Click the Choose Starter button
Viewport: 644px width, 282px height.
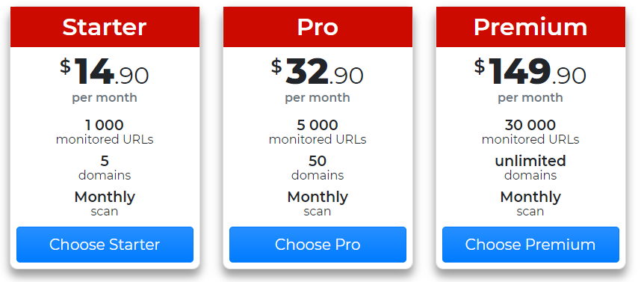coord(105,245)
